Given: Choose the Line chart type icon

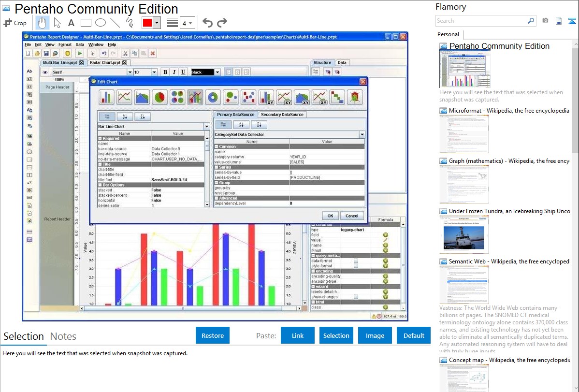Looking at the screenshot, I should (x=124, y=97).
